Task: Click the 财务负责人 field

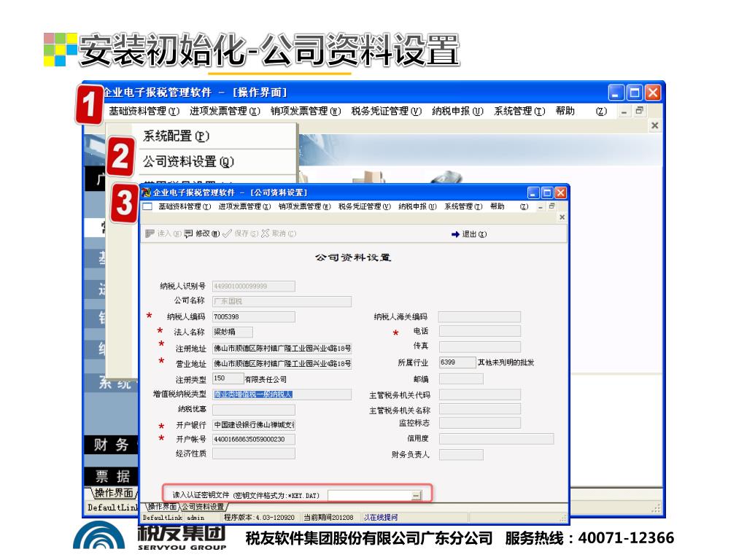Action: (461, 455)
